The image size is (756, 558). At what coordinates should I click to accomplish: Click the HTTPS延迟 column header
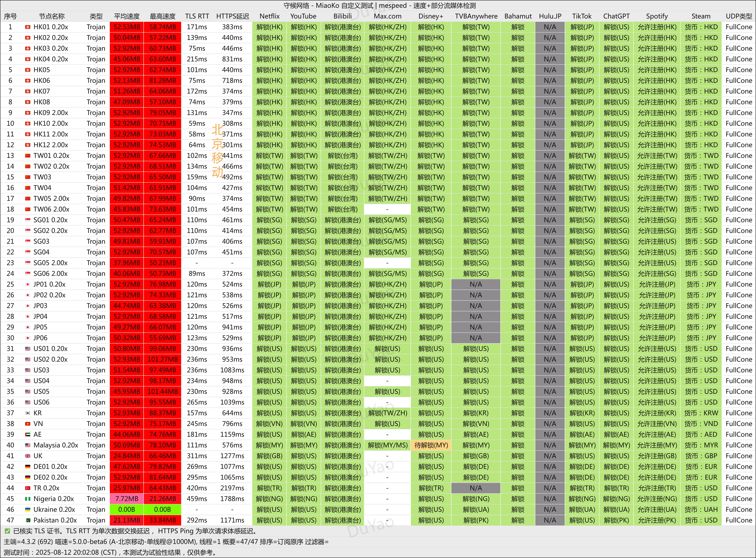[x=232, y=16]
